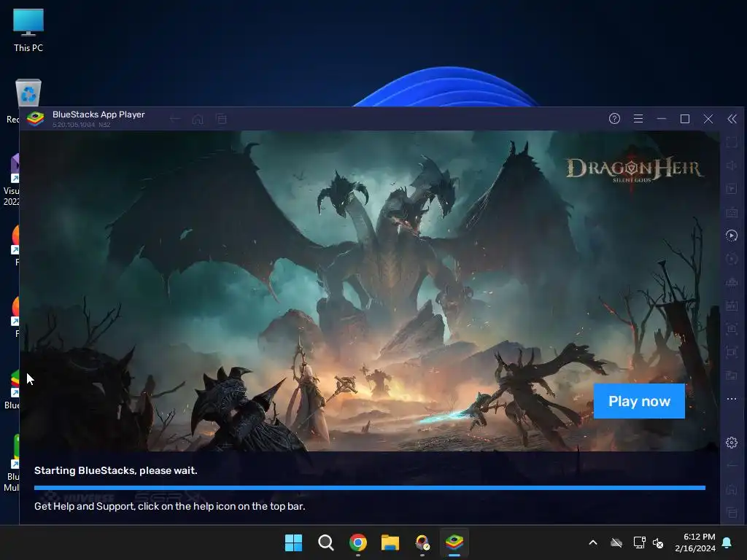747x560 pixels.
Task: Toggle full screen in the sidebar
Action: point(732,142)
